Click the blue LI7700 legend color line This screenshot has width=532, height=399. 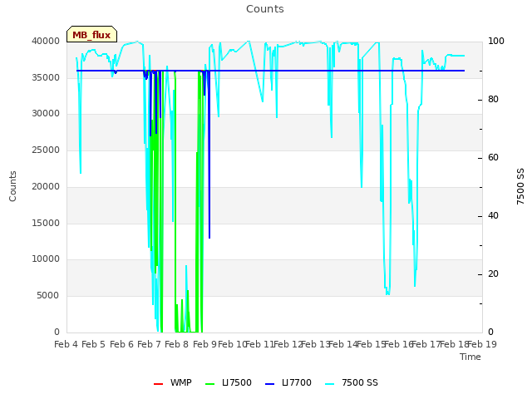[x=269, y=384]
